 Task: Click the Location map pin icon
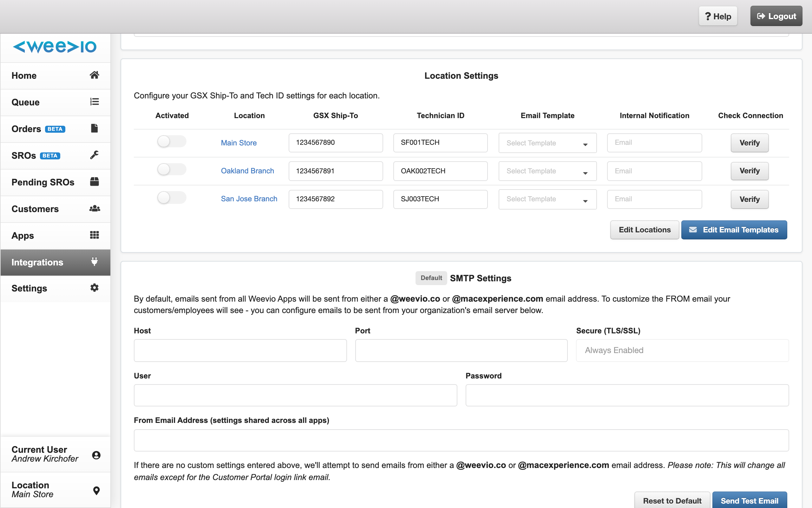point(96,491)
